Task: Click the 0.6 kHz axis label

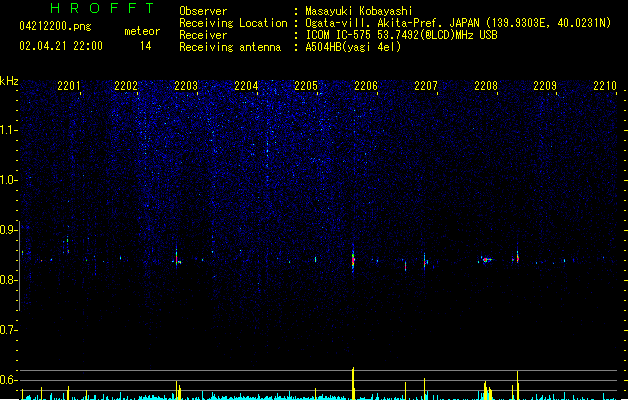Action: click(8, 380)
